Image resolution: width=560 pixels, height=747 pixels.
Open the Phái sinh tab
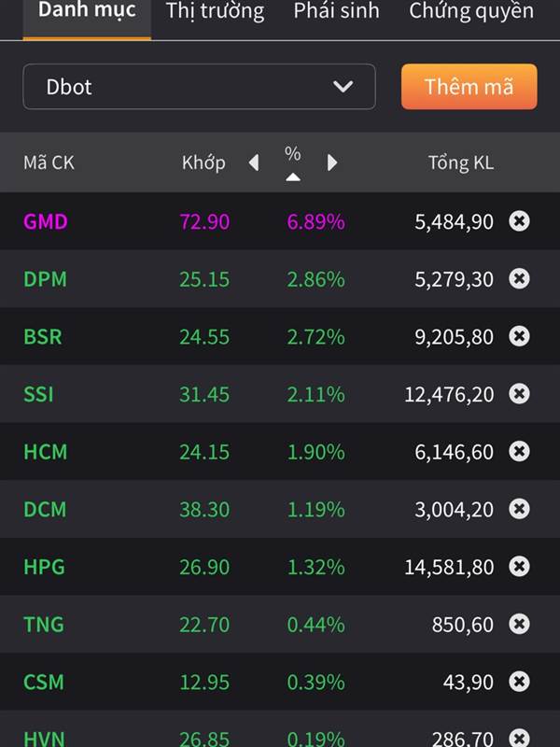pos(336,12)
